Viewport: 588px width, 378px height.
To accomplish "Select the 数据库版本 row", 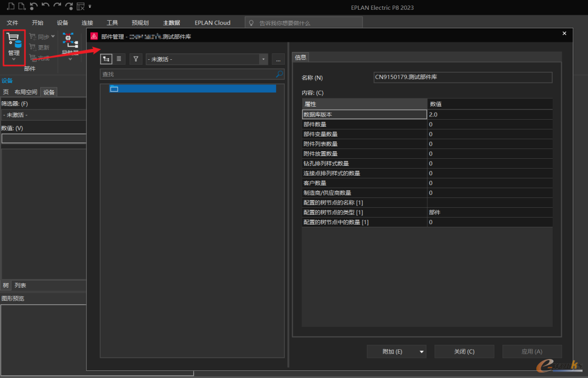I will tap(427, 114).
